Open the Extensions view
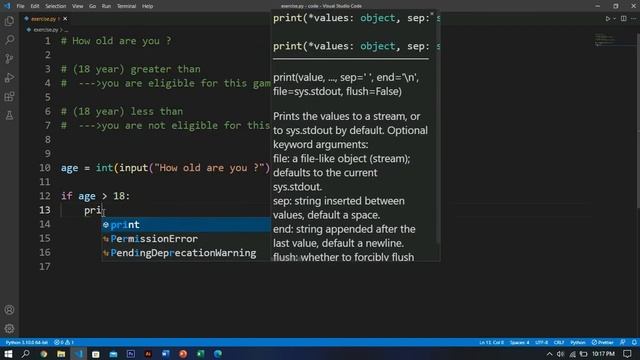Screen dimensions: 640x360 [9, 97]
